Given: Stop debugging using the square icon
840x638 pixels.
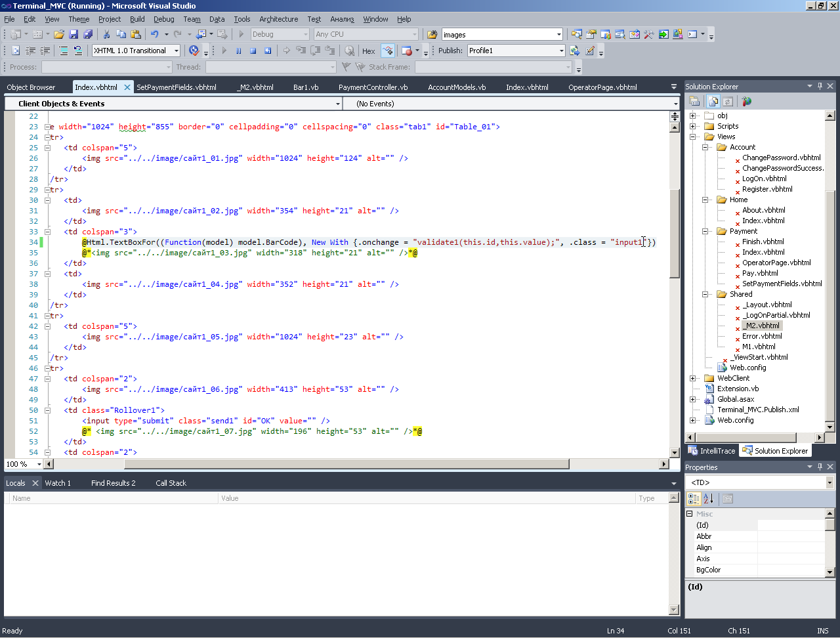Looking at the screenshot, I should coord(253,51).
